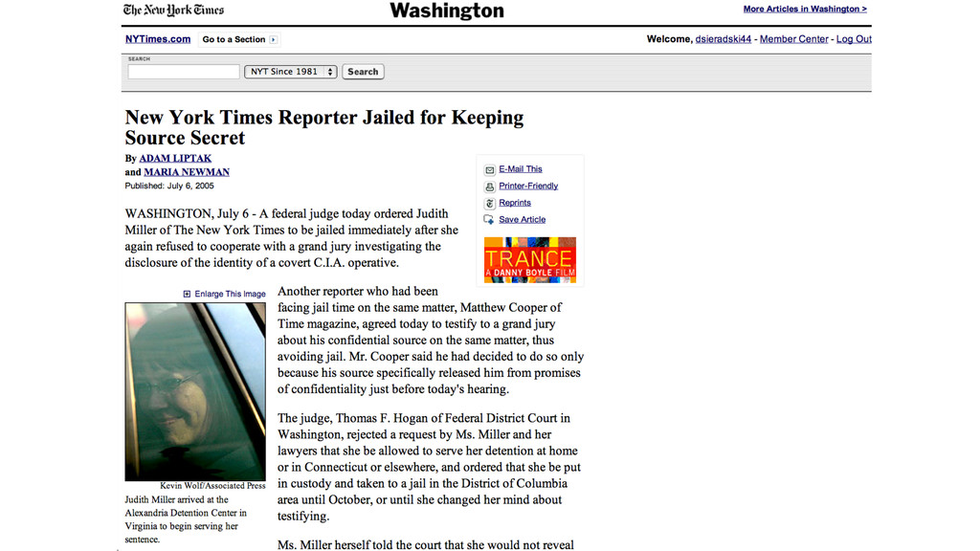The height and width of the screenshot is (551, 980).
Task: Click the E-Mail This envelope icon
Action: coord(489,170)
